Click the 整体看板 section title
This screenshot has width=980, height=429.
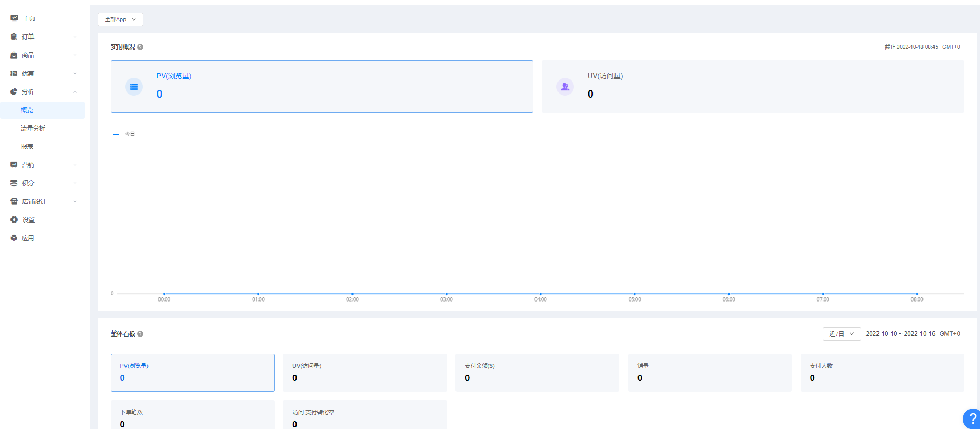(x=123, y=334)
